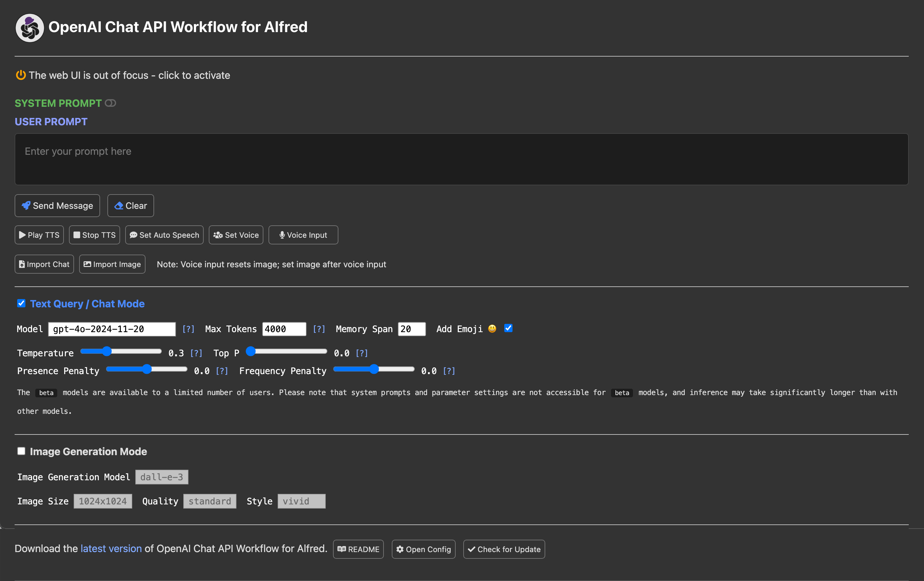Open the Style vivid dropdown

[x=302, y=501]
